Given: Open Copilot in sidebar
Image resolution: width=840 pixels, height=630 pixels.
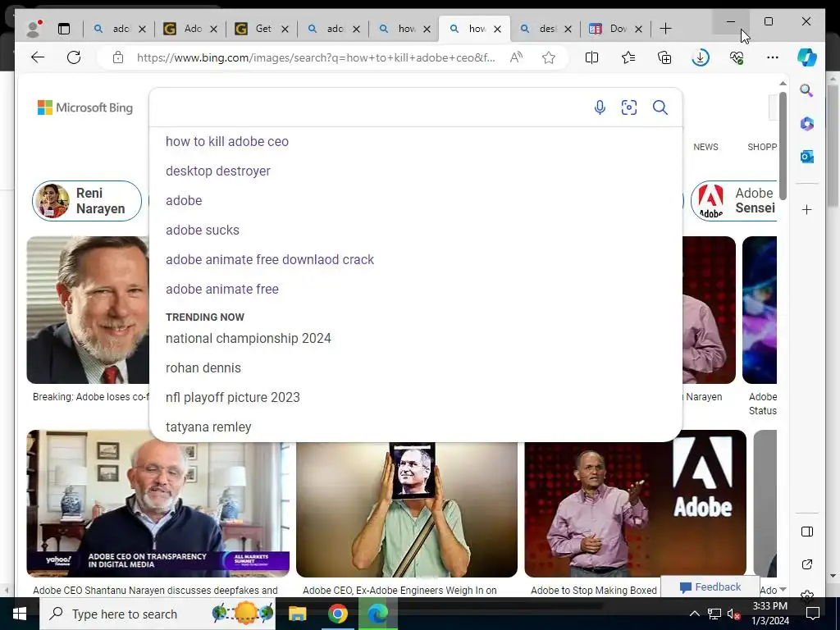Looking at the screenshot, I should click(807, 57).
